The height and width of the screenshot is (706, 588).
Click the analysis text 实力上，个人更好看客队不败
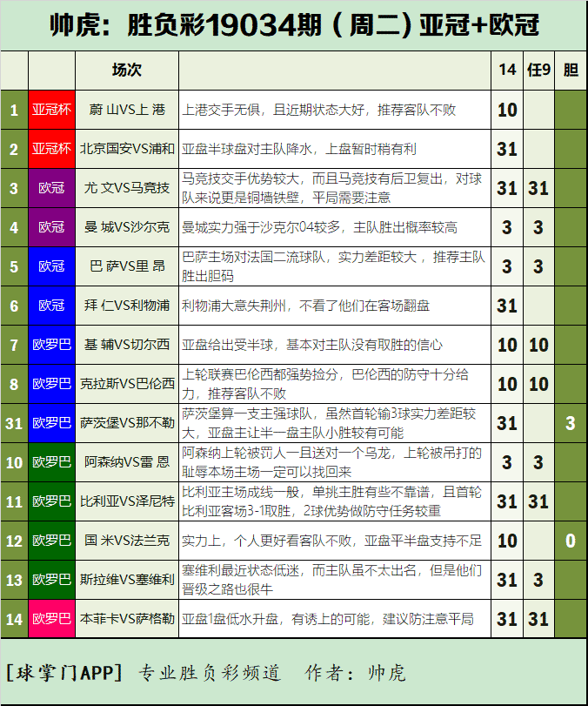pyautogui.click(x=266, y=541)
